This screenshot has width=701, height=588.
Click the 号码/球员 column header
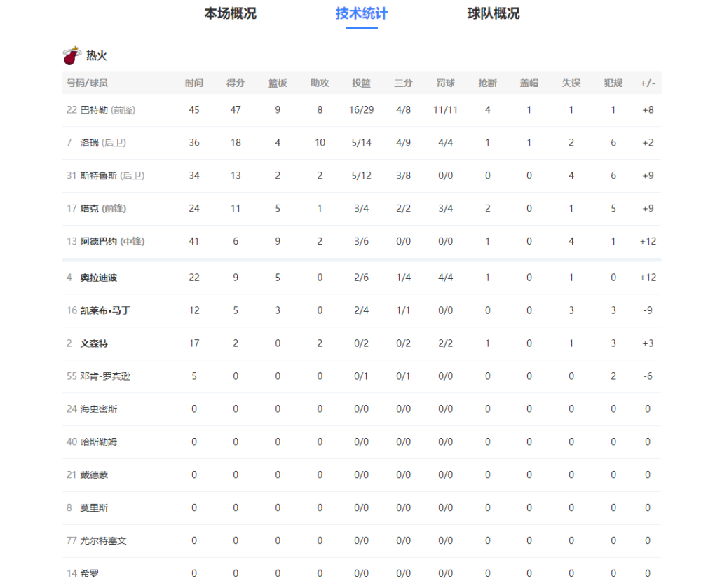point(87,83)
